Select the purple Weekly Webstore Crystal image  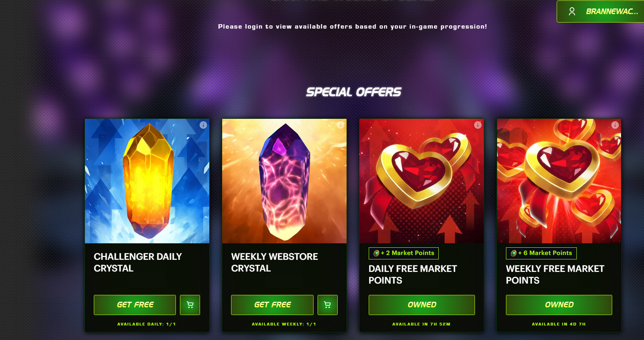(x=285, y=181)
